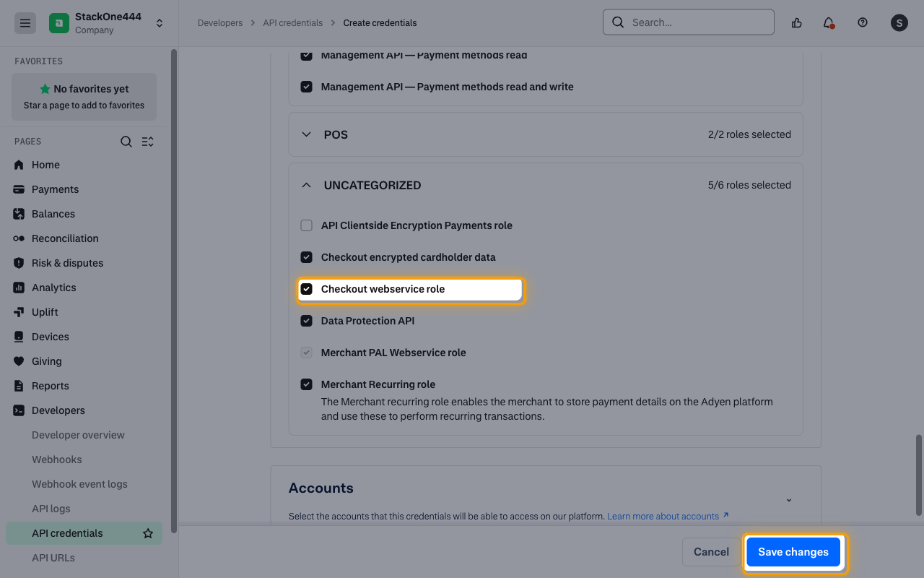Click the Giving heart icon
The image size is (924, 578).
point(19,361)
